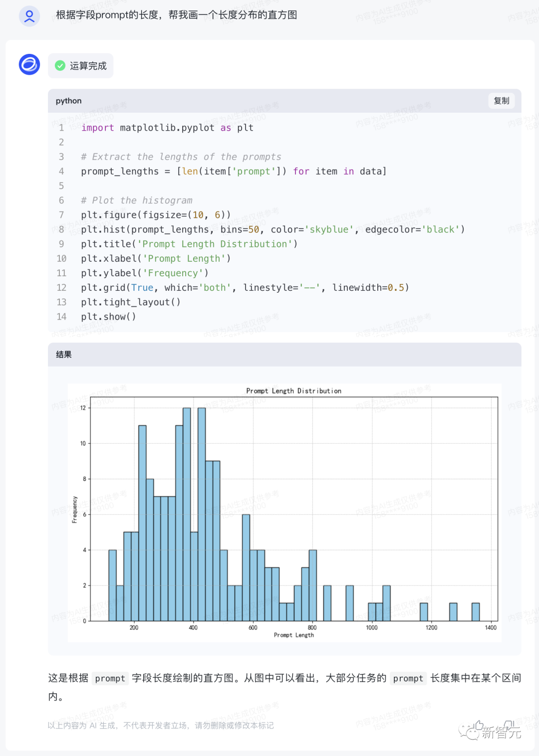
Task: Click the rightmost histogram bar near 1400
Action: [x=476, y=612]
